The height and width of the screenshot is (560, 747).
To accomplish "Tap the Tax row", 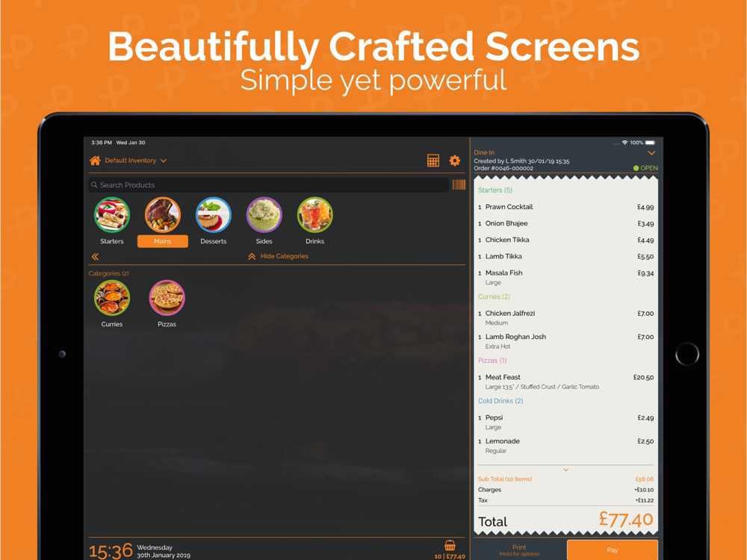I will [x=566, y=500].
